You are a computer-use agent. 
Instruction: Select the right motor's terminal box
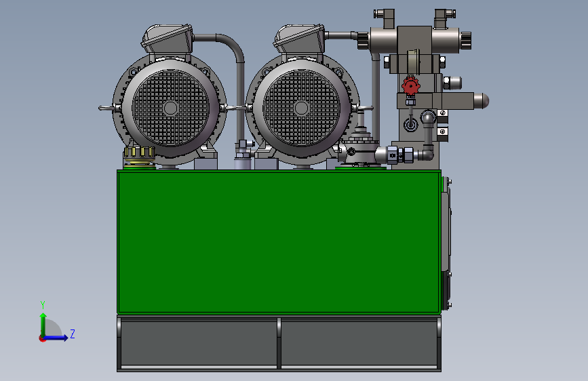point(299,38)
